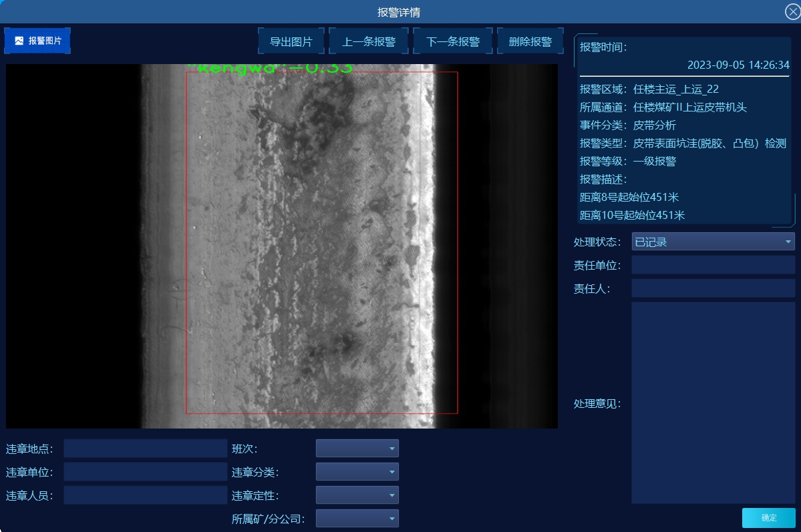Open the 报警图片 tab
Viewport: 801px width, 532px height.
tap(37, 41)
